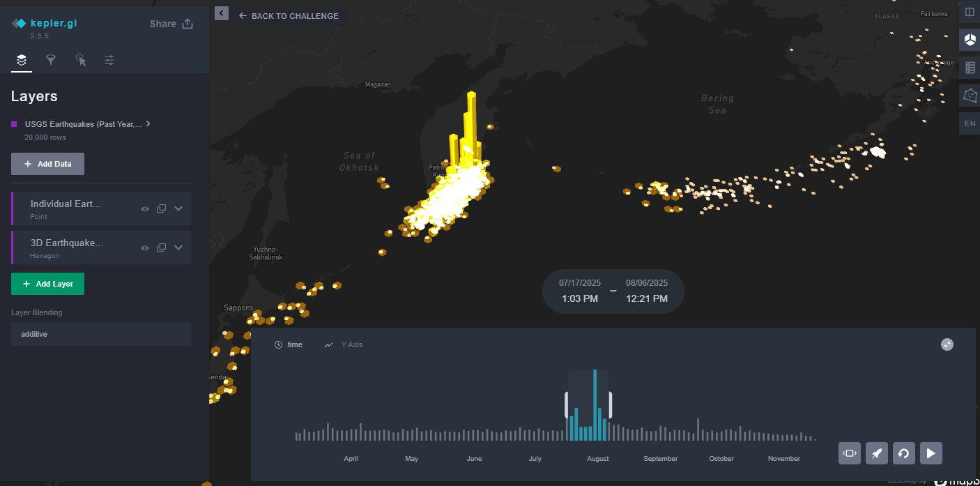Viewport: 980px width, 486px height.
Task: Collapse the side panel with arrow
Action: pyautogui.click(x=221, y=13)
